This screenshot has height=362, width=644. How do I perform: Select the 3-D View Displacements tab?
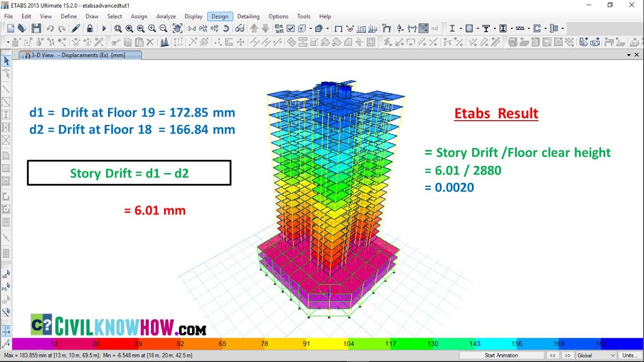coord(80,55)
